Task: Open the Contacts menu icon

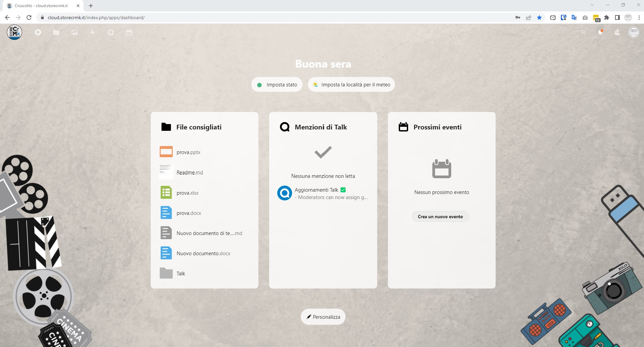Action: click(617, 32)
